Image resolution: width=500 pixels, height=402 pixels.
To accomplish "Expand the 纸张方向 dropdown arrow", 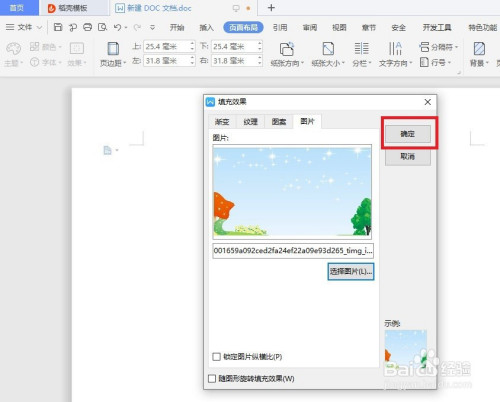I will 302,63.
